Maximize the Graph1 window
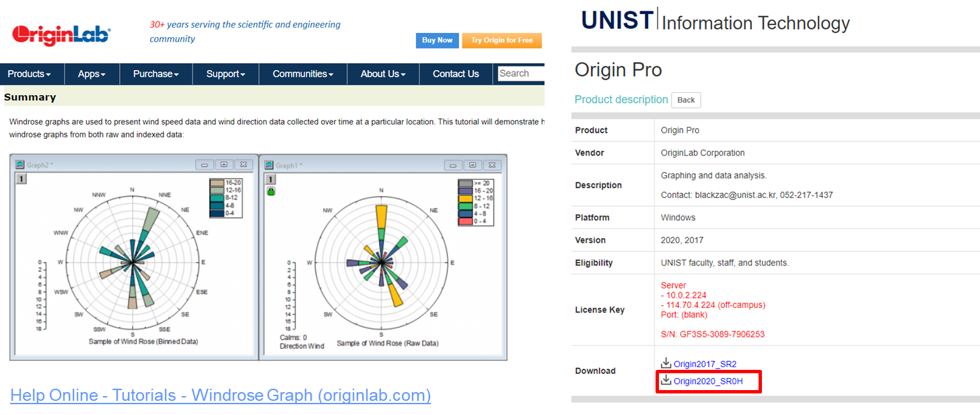 click(473, 165)
